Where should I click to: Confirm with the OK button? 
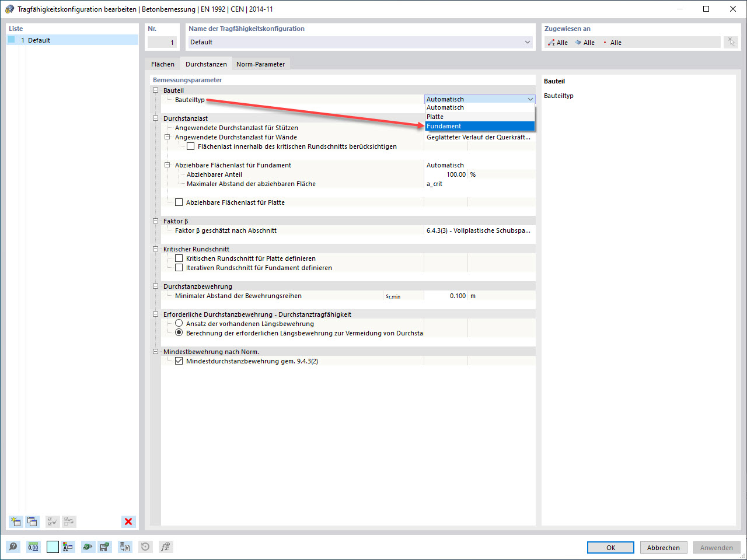(610, 548)
